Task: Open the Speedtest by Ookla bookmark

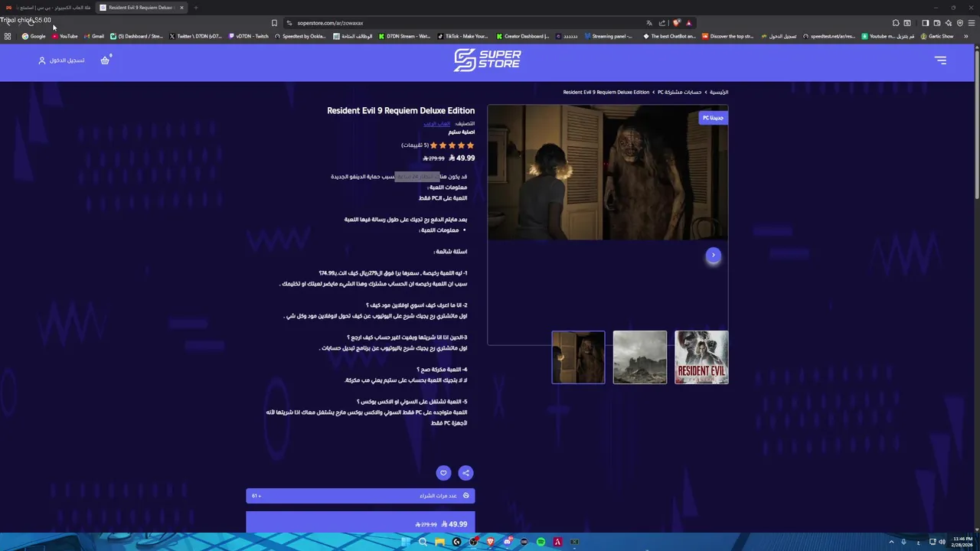Action: click(300, 36)
